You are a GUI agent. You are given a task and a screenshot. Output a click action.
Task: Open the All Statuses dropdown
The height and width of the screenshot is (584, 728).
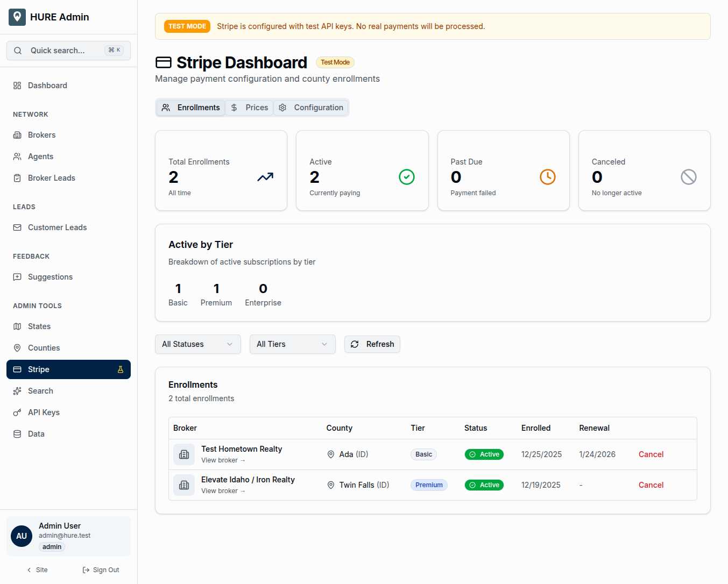(197, 344)
